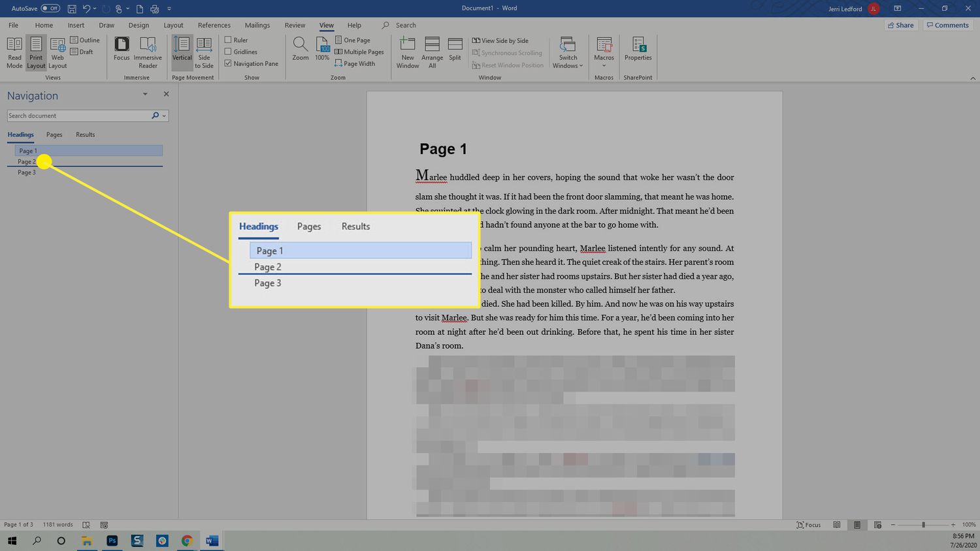Switch to Read Mode view
This screenshot has height=551, width=980.
[14, 52]
